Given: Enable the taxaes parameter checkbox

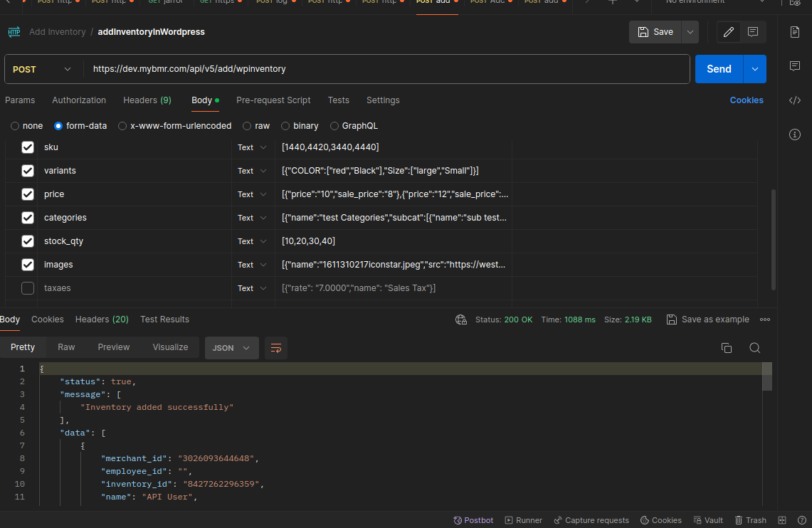Looking at the screenshot, I should click(28, 288).
